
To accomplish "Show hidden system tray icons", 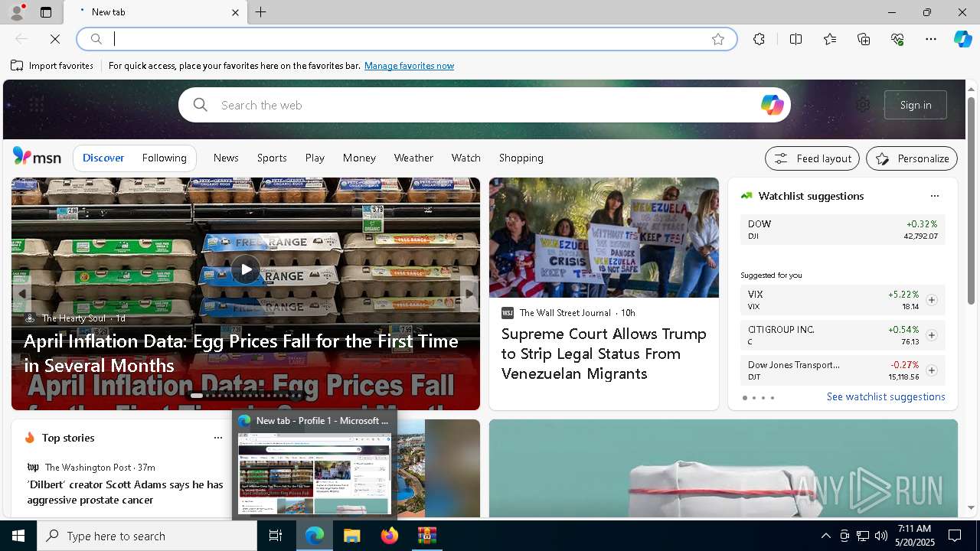I will [825, 536].
